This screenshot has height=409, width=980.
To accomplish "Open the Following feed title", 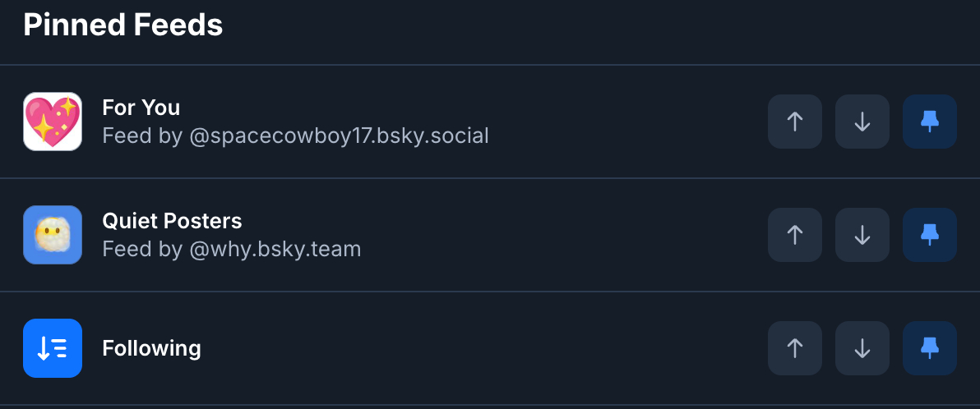I will coord(151,348).
